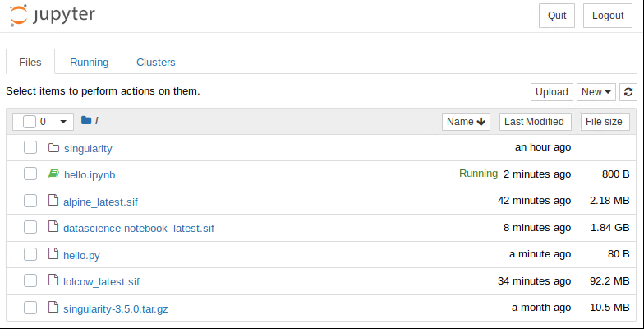Viewport: 644px width, 329px height.
Task: Click the Logout button
Action: tap(608, 16)
